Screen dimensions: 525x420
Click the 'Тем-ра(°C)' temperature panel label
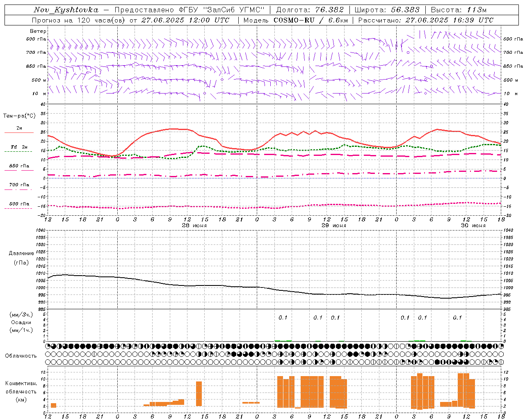19,116
